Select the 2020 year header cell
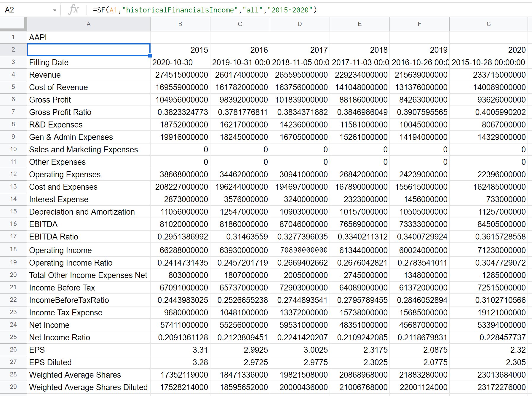The width and height of the screenshot is (532, 396). click(x=489, y=50)
